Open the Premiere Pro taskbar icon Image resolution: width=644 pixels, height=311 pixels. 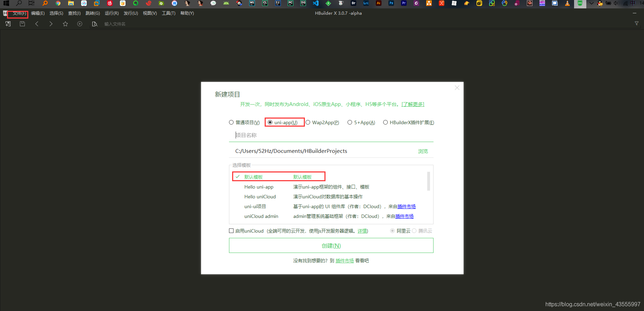pos(404,3)
